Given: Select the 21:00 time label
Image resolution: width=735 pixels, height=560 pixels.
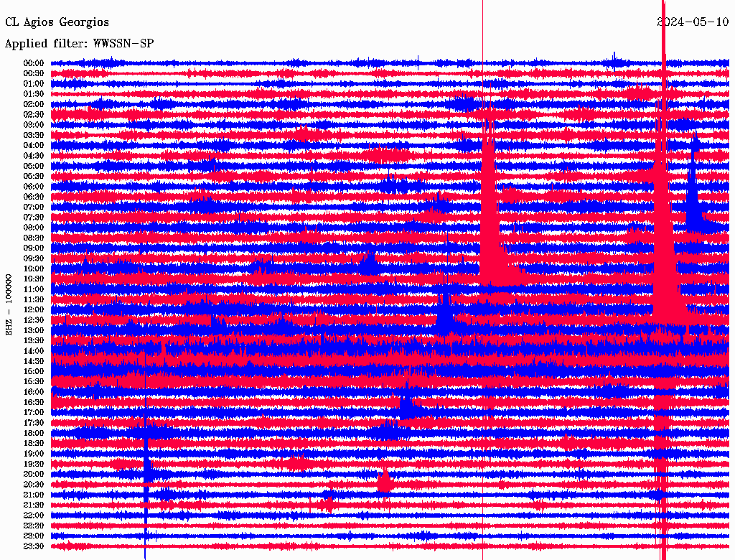Looking at the screenshot, I should click(x=34, y=495).
